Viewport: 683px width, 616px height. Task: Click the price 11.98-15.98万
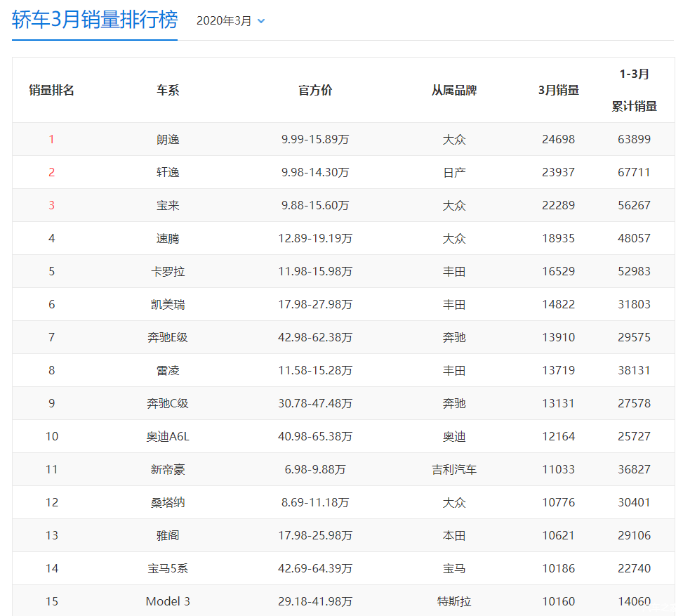(315, 272)
